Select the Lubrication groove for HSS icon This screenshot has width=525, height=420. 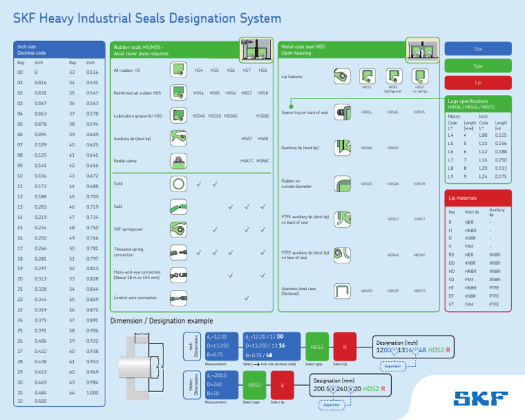178,116
